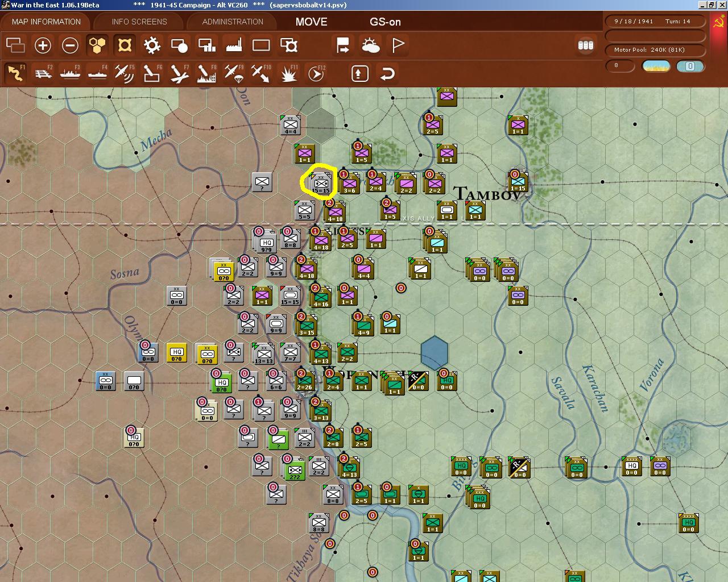
Task: Select F4 amphibious ship mode
Action: pos(97,73)
